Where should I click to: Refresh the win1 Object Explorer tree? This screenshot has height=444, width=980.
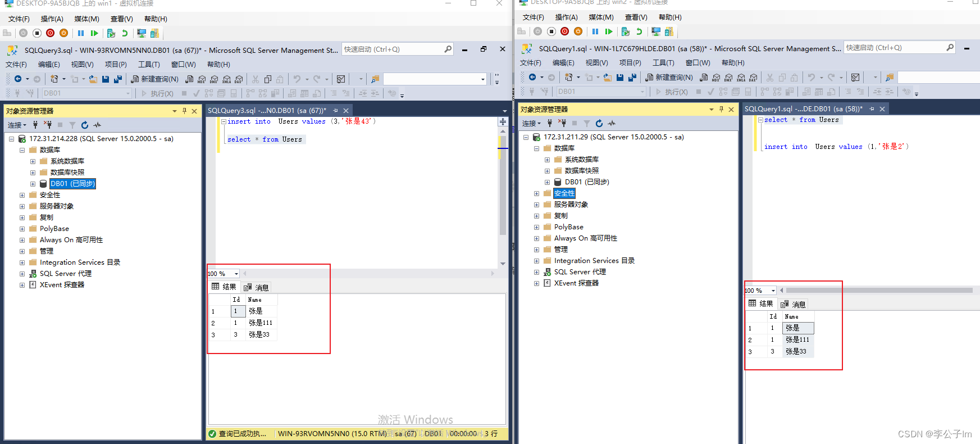[x=85, y=125]
